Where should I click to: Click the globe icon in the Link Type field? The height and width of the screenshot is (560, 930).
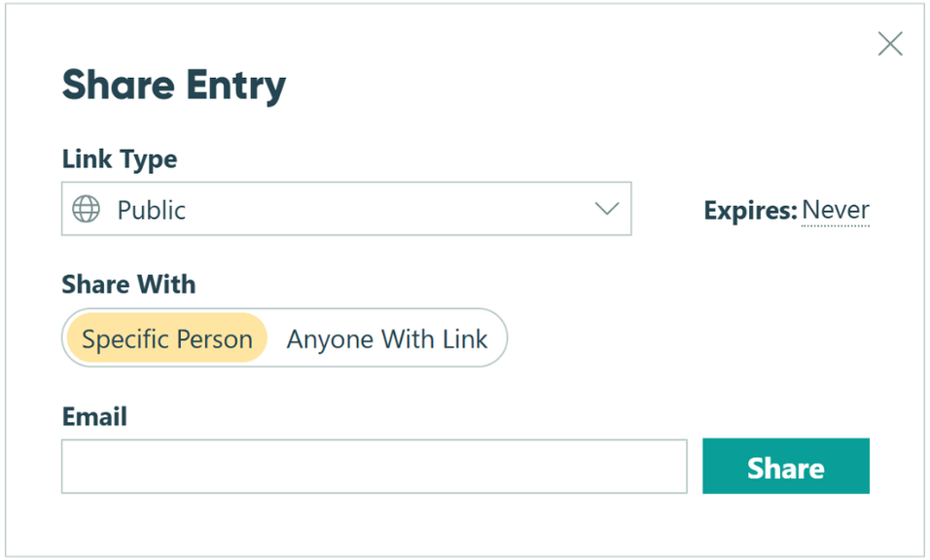click(x=86, y=209)
